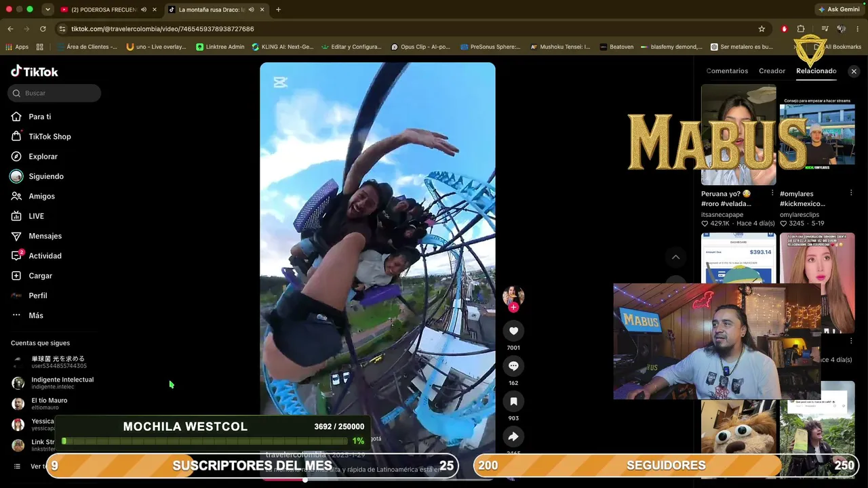Open the site info icon beside the URL
The image size is (868, 488).
click(62, 29)
